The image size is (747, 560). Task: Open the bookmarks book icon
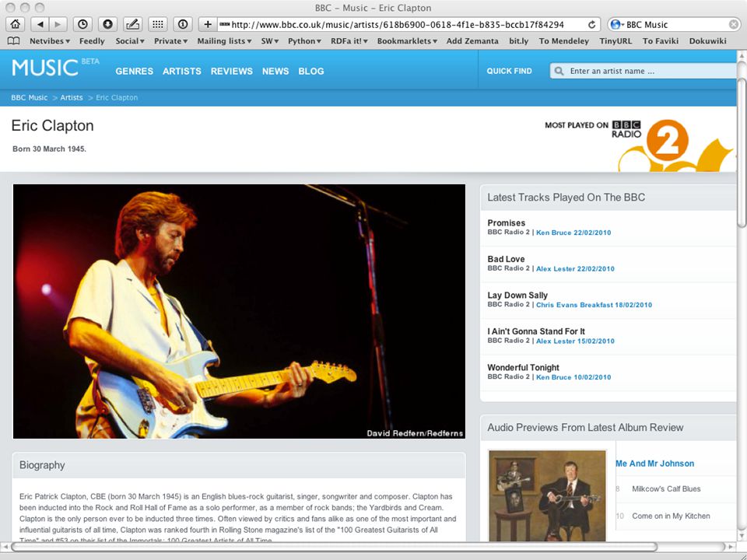[x=14, y=41]
